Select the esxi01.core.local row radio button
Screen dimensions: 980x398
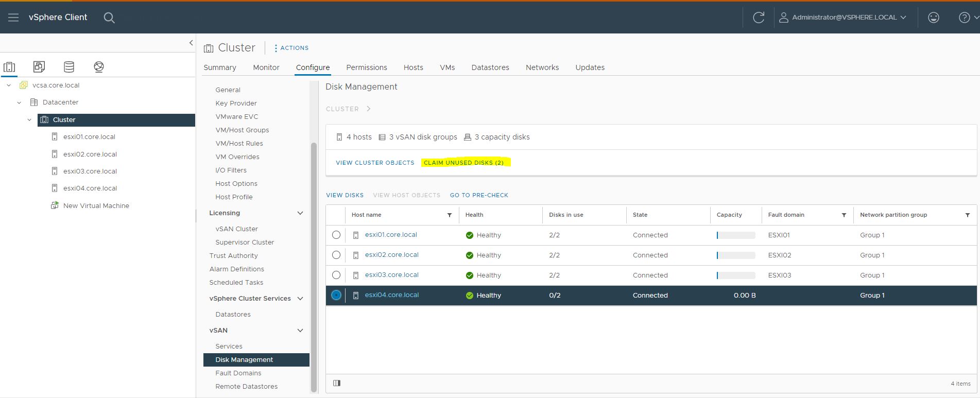(336, 235)
